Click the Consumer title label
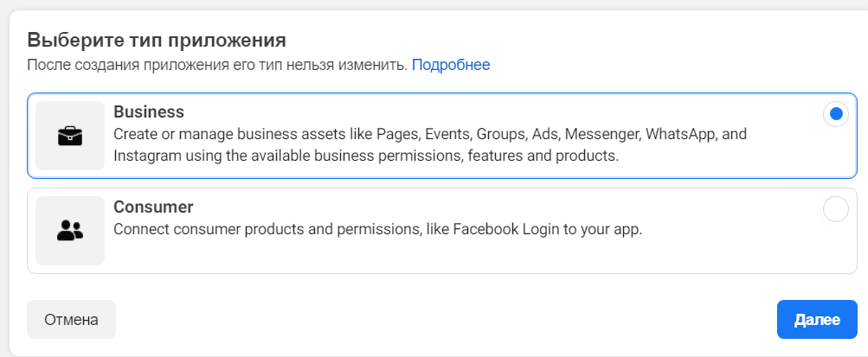Viewport: 868px width, 357px height. (x=153, y=207)
